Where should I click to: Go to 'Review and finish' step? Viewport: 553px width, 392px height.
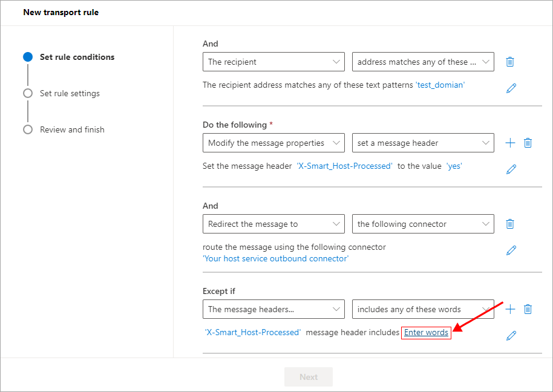pos(72,129)
